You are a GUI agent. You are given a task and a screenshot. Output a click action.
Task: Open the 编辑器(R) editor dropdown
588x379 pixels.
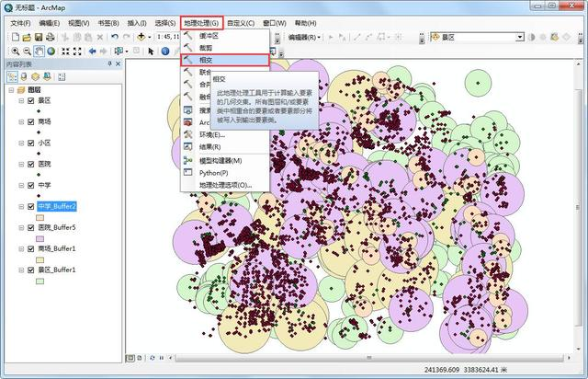tap(304, 37)
